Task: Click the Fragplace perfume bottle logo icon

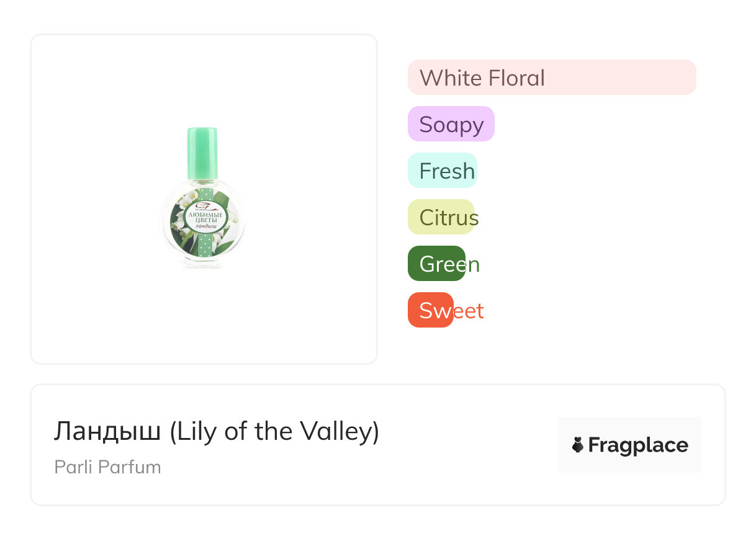Action: point(578,445)
